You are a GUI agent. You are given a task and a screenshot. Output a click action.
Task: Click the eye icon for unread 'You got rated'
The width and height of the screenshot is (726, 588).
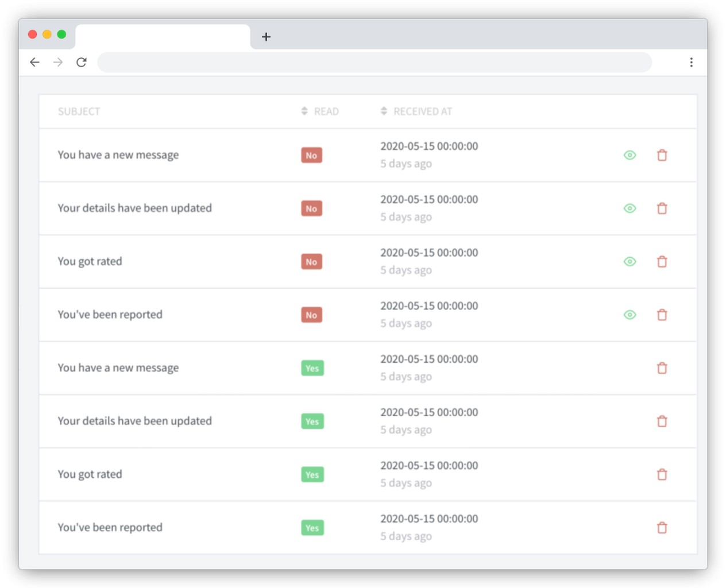[630, 262]
